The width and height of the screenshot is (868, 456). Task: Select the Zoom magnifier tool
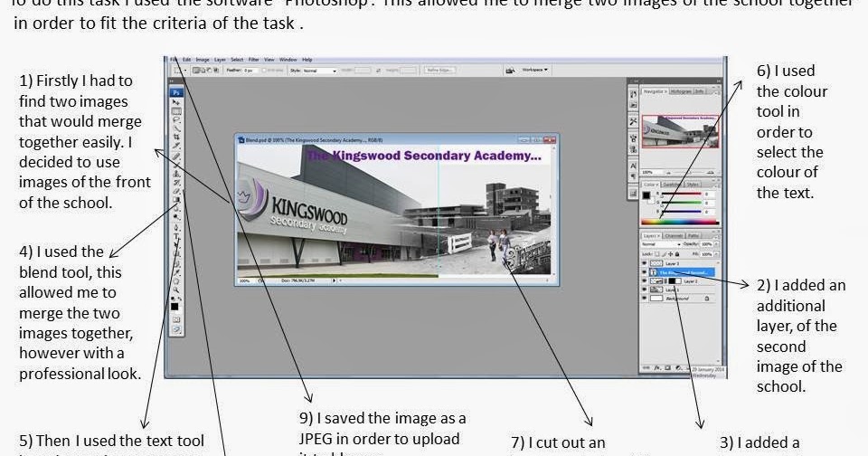[x=176, y=290]
